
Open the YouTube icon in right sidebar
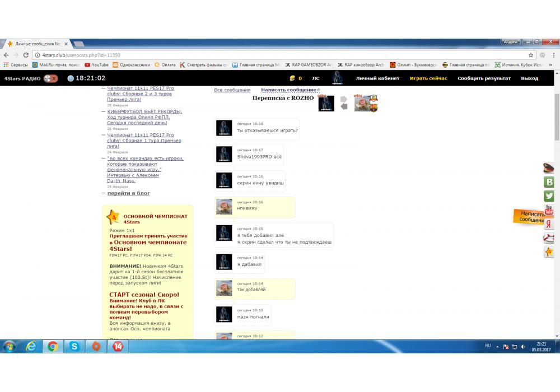[549, 210]
